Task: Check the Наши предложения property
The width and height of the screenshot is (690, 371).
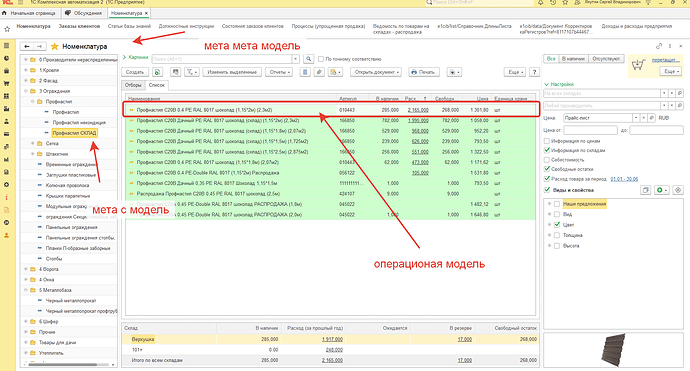Action: [557, 204]
